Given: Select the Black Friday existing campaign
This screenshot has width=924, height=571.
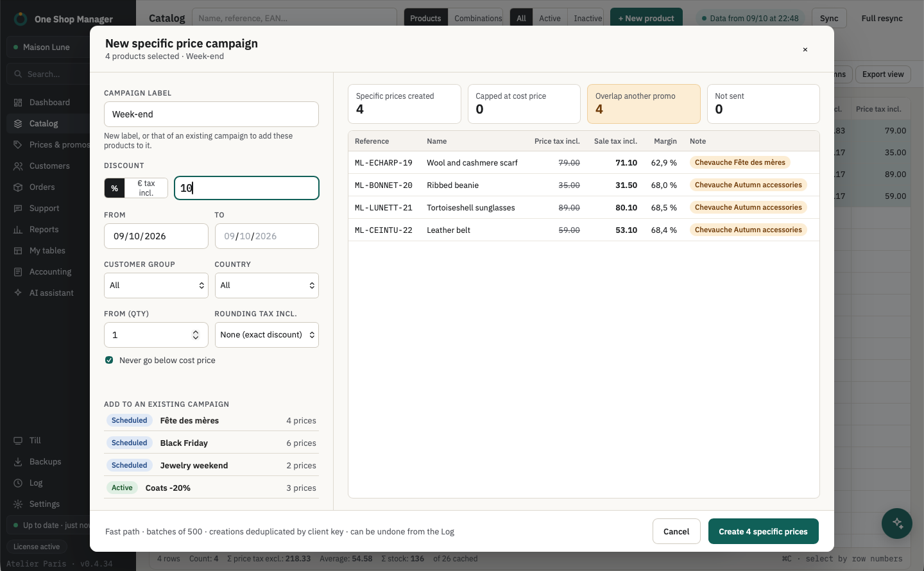Looking at the screenshot, I should [211, 443].
